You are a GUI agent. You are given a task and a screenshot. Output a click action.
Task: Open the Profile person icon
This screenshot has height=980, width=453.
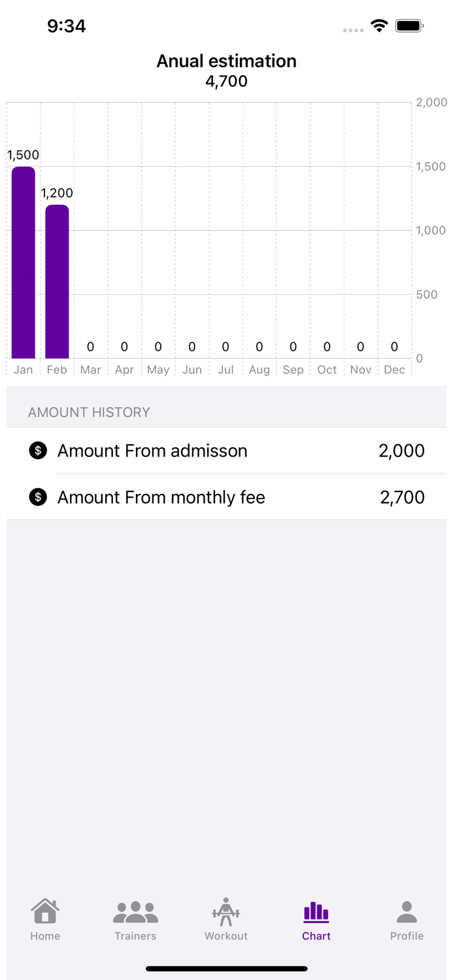click(407, 912)
